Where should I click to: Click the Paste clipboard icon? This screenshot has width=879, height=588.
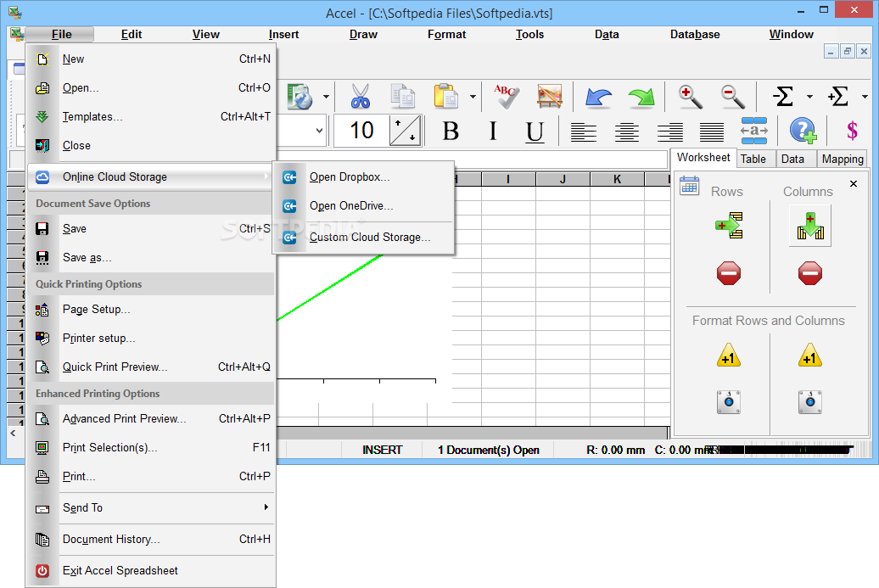click(446, 97)
